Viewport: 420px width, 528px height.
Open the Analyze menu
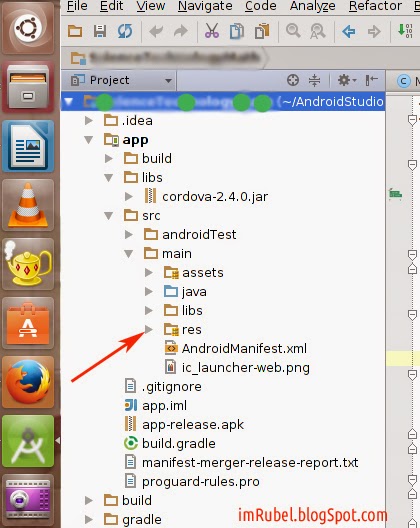[x=313, y=6]
